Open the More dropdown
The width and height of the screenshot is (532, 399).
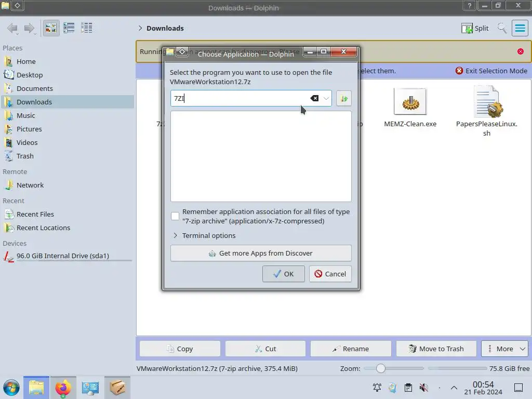click(x=504, y=349)
